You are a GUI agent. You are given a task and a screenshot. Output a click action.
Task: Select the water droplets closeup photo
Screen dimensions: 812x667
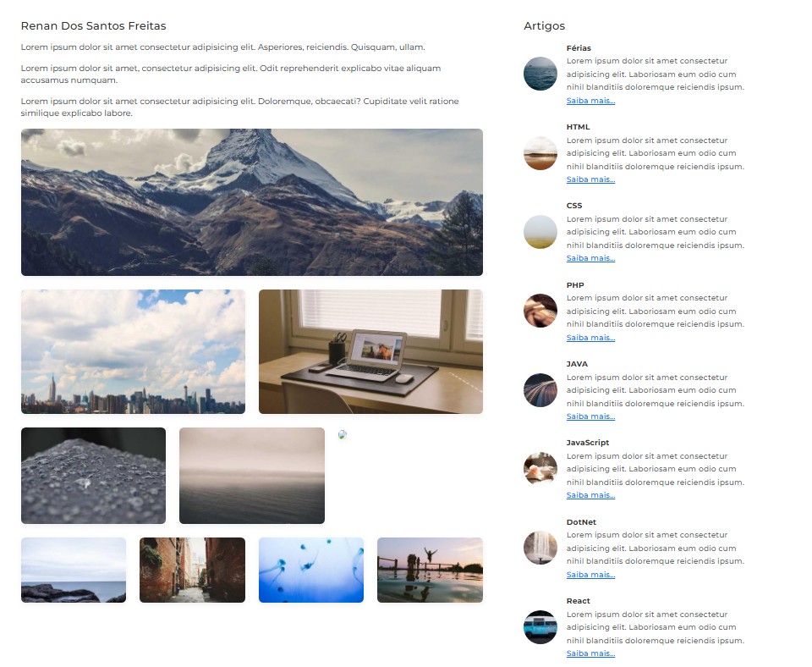point(93,475)
